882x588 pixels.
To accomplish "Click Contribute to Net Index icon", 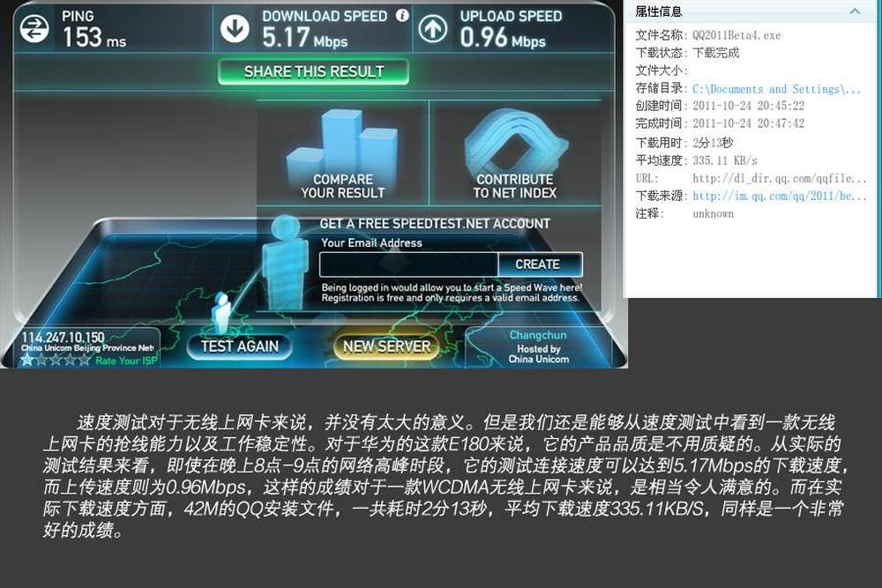I will (x=515, y=142).
